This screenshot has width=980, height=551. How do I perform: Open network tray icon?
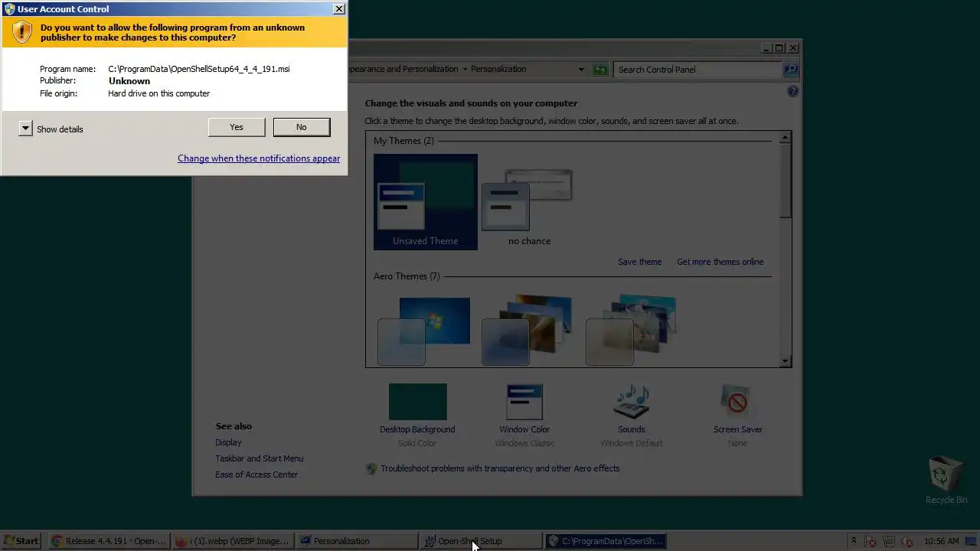(889, 542)
